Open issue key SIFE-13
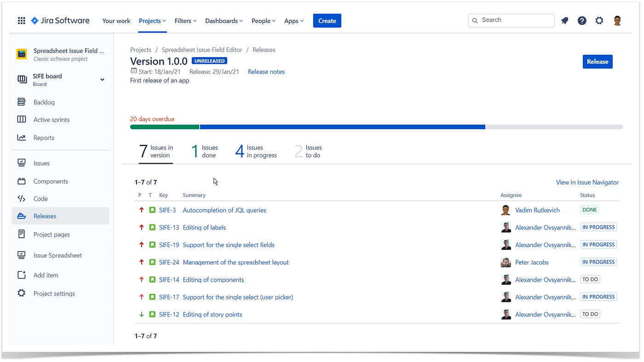This screenshot has width=644, height=362. tap(169, 228)
